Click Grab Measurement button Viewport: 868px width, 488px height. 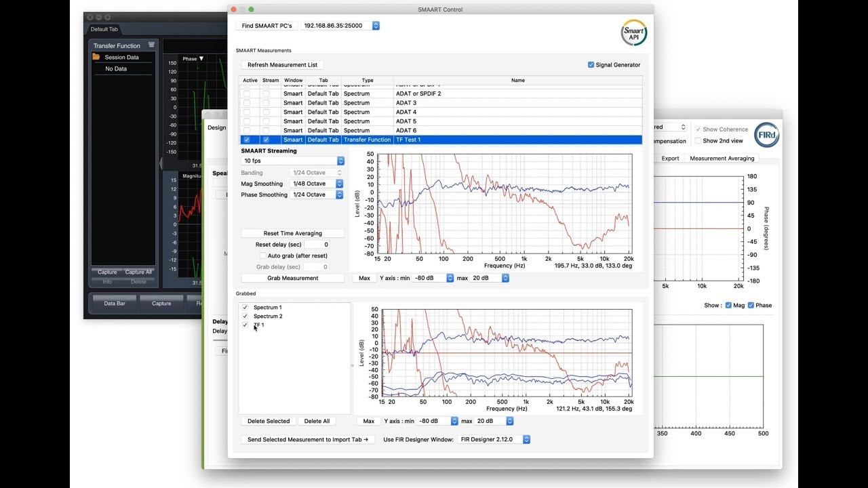point(293,278)
